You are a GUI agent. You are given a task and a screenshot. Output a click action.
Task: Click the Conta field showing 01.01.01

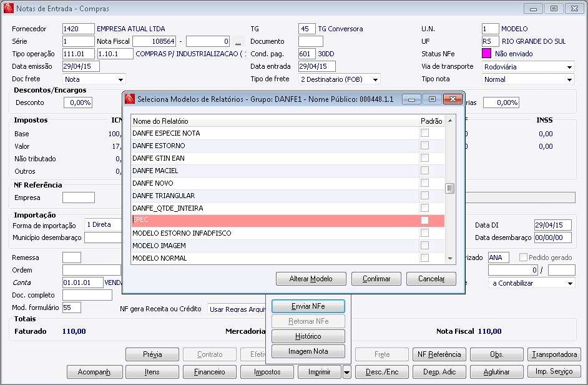point(83,282)
